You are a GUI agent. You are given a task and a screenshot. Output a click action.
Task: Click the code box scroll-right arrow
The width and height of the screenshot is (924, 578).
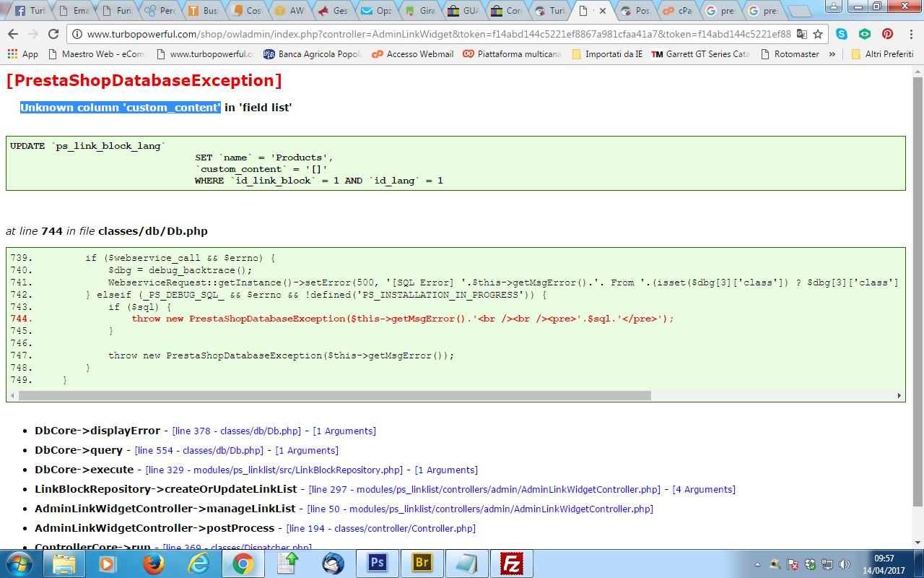coord(899,396)
